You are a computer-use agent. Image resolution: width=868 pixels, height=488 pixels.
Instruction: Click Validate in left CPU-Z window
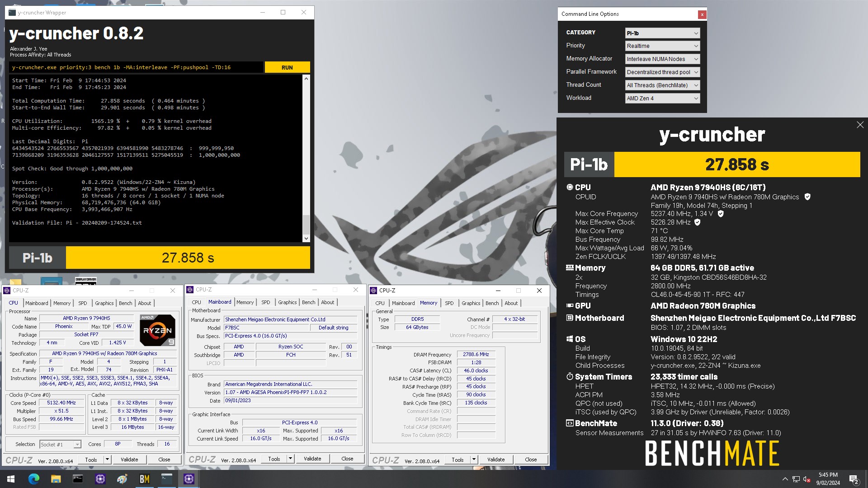coord(129,460)
